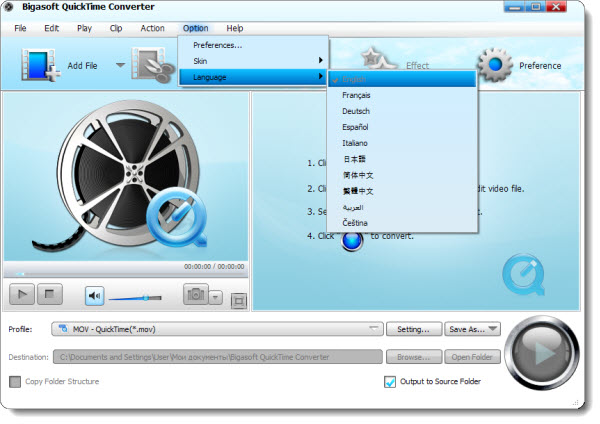The image size is (600, 424).
Task: Take a snapshot with camera icon
Action: coord(195,295)
